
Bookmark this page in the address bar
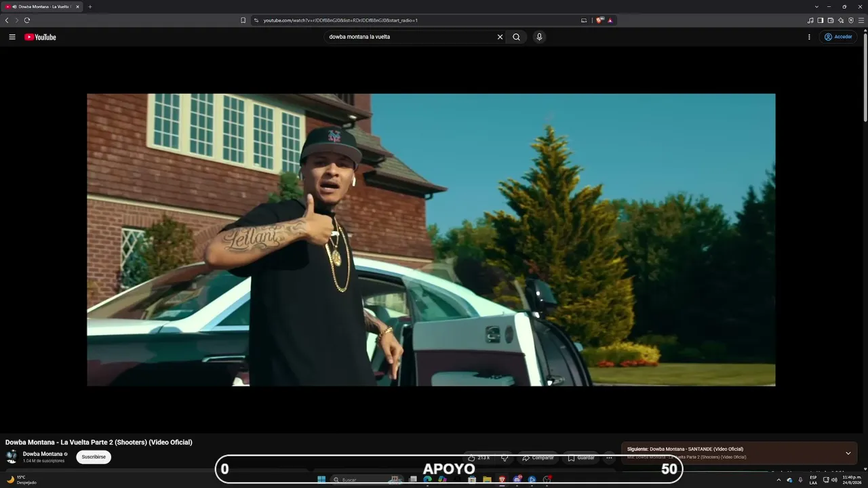[243, 20]
